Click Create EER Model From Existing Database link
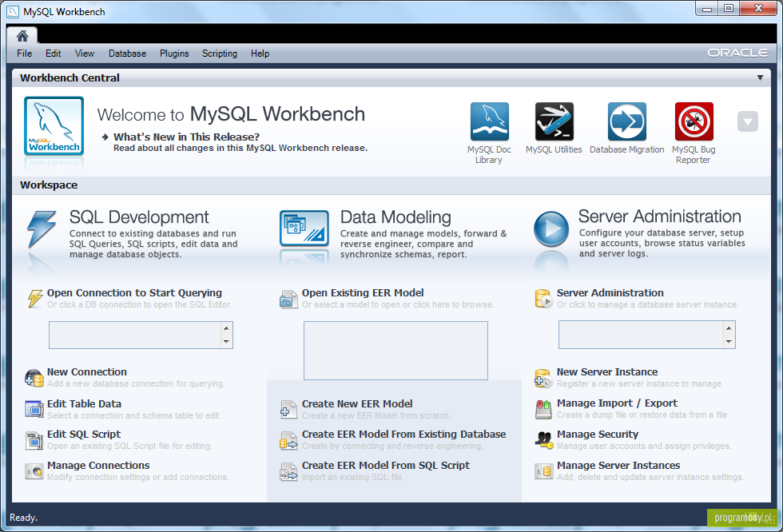This screenshot has width=783, height=532. pyautogui.click(x=403, y=435)
